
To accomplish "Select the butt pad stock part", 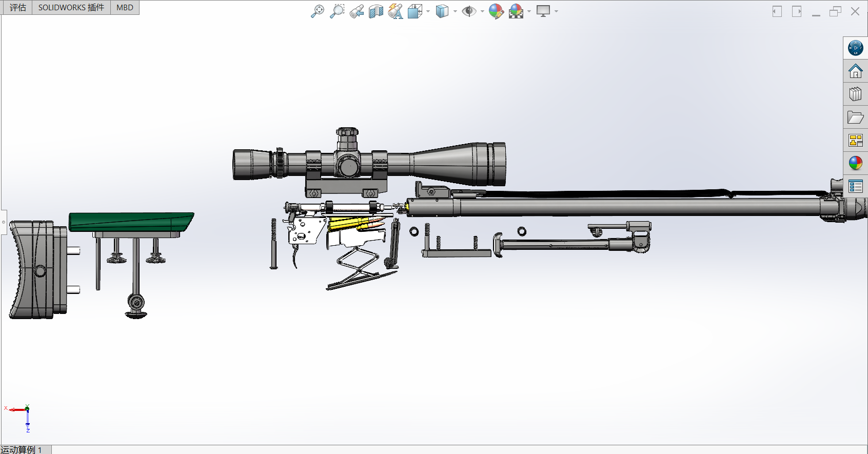I will click(37, 270).
